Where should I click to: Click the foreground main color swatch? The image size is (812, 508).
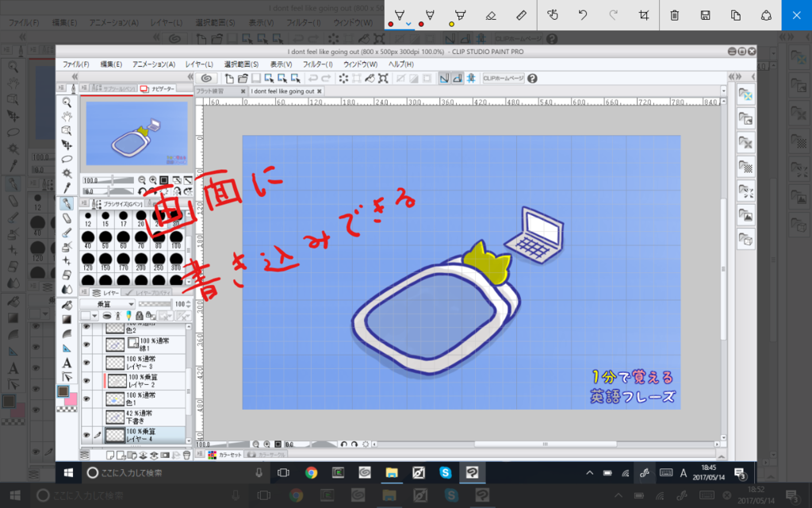tap(63, 391)
